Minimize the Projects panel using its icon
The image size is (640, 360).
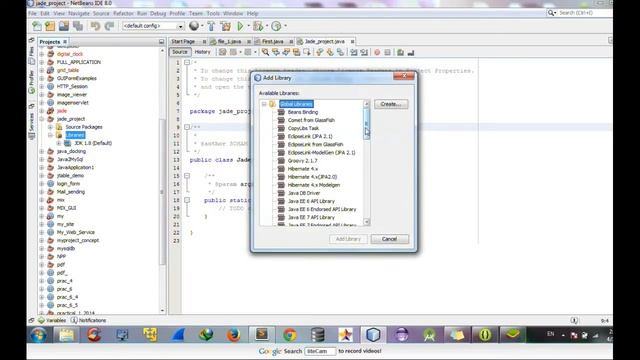tap(161, 42)
